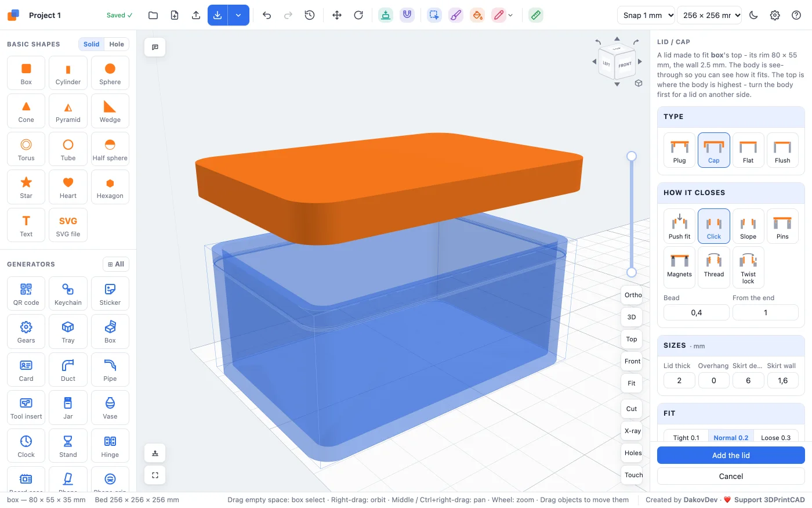Create a new file from toolbar
812x508 pixels.
[175, 15]
